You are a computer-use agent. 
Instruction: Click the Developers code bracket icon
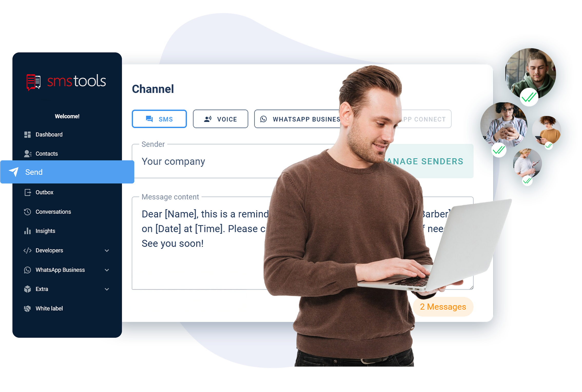pos(25,250)
